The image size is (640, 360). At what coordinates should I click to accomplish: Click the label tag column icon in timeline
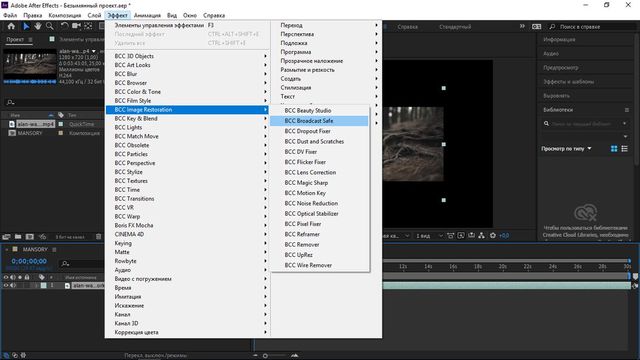click(42, 277)
